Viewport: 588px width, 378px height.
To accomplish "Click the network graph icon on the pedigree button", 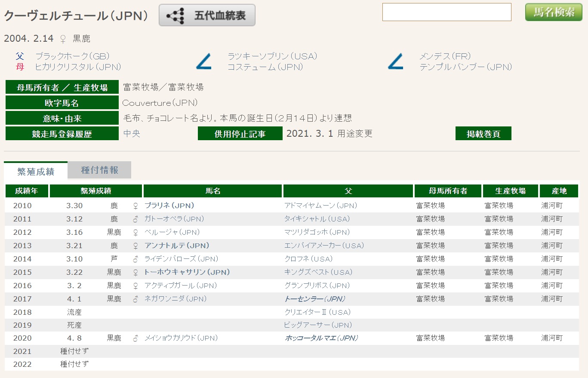I will [x=175, y=16].
